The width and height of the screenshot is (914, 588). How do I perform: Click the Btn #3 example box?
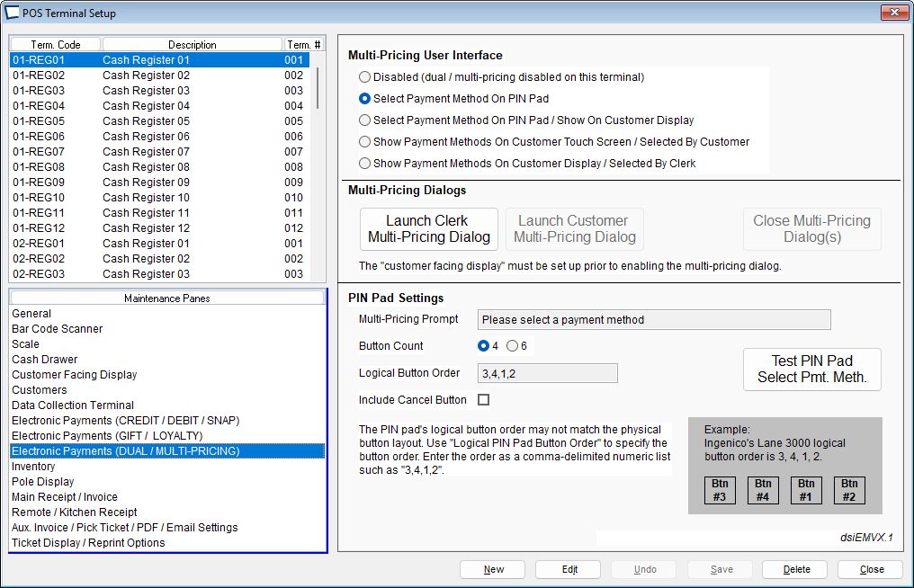(x=720, y=490)
